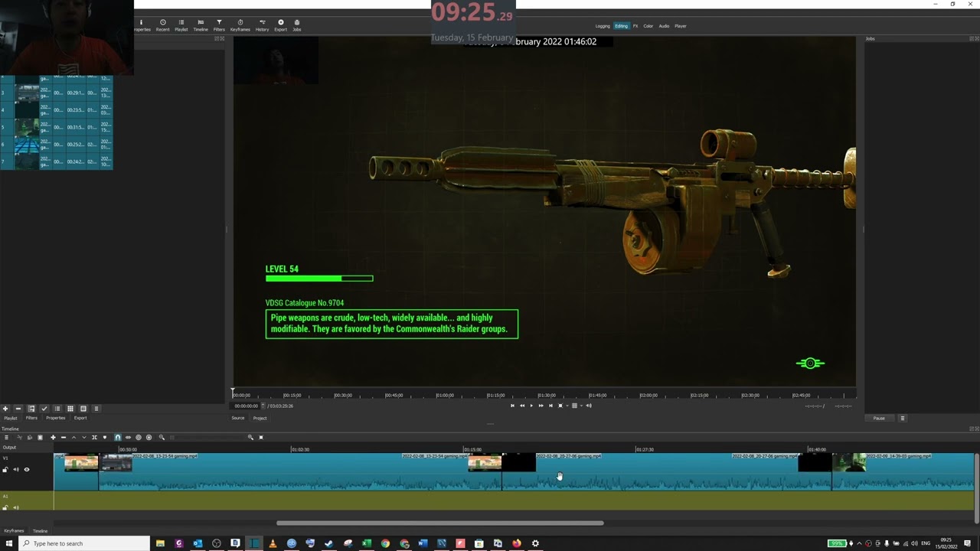
Task: Switch to the Logging layout
Action: [x=603, y=26]
